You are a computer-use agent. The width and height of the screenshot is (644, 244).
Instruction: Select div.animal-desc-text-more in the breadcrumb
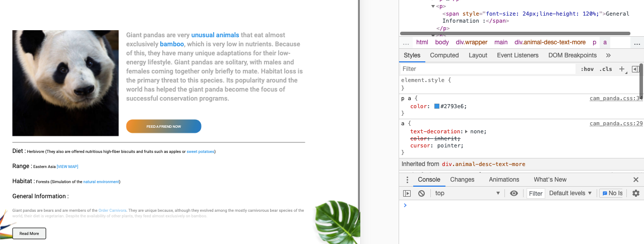550,42
